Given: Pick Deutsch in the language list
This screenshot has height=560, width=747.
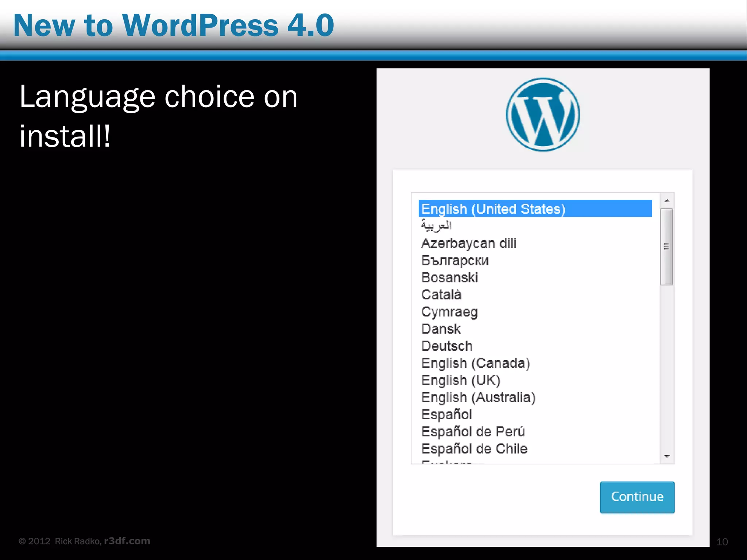Looking at the screenshot, I should [x=535, y=346].
